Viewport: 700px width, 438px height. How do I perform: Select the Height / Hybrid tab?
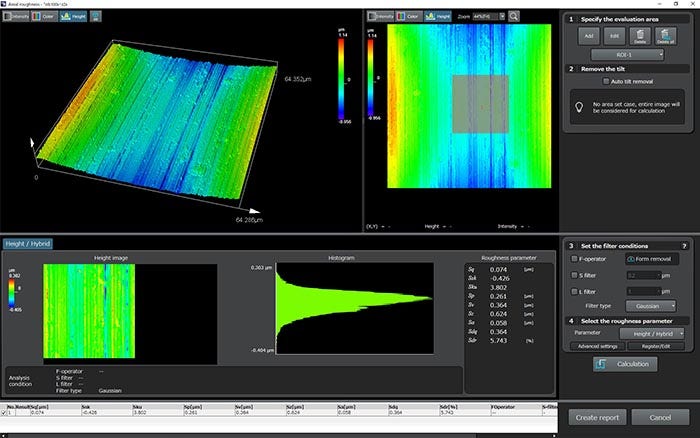28,243
